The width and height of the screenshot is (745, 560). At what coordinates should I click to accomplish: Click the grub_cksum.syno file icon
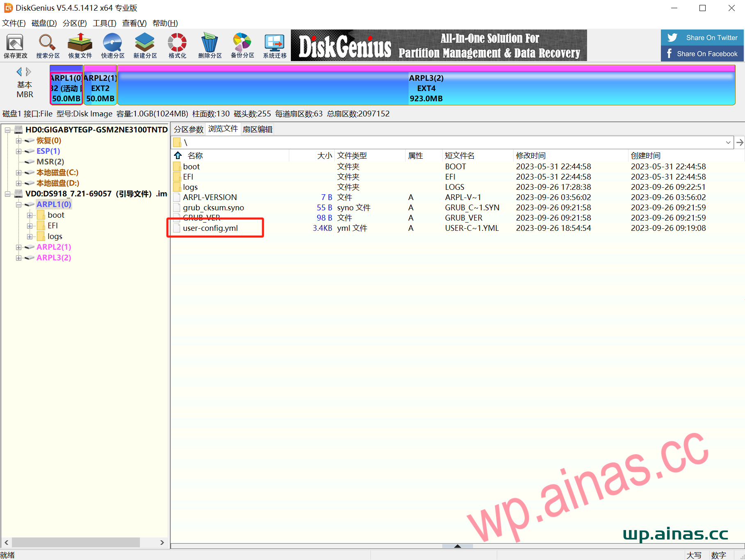tap(177, 207)
